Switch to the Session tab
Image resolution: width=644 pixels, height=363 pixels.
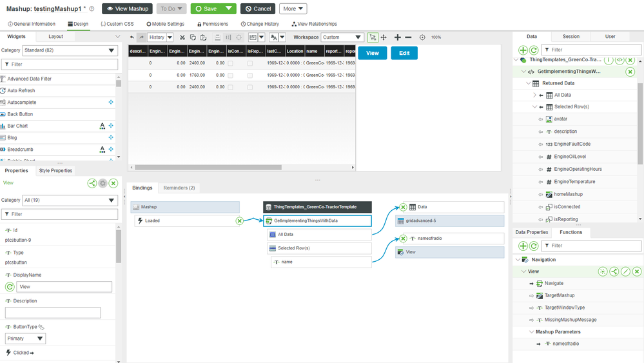571,37
